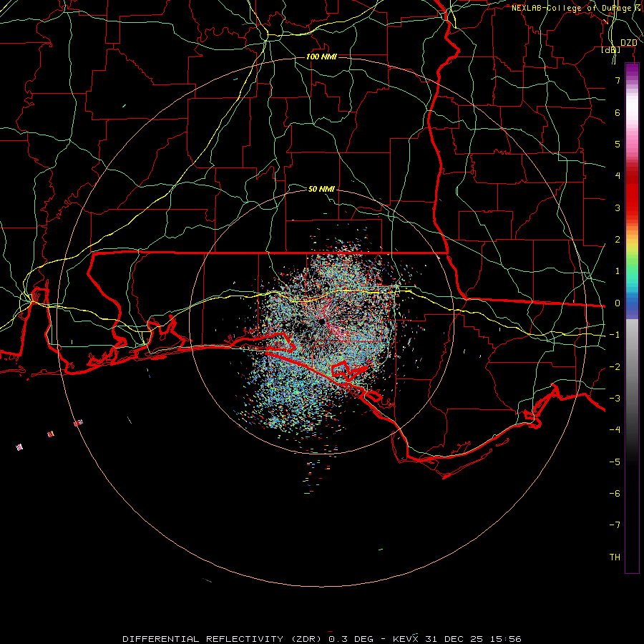The image size is (644, 644).
Task: Click the "100 NMI" range ring label
Action: click(321, 57)
